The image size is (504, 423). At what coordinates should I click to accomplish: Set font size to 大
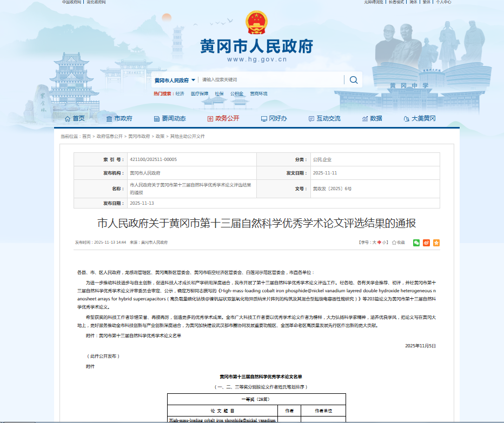click(373, 243)
